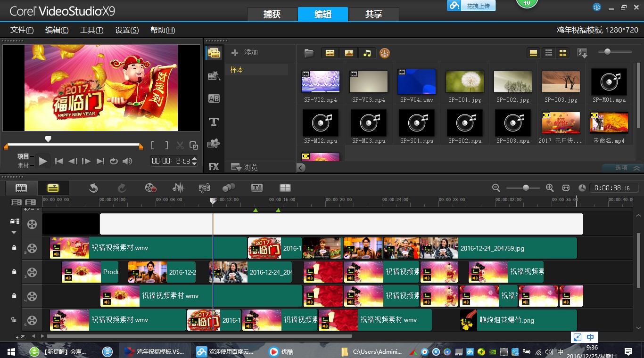Screen dimensions: 644x358
Task: Toggle library thumbnail view
Action: point(563,53)
